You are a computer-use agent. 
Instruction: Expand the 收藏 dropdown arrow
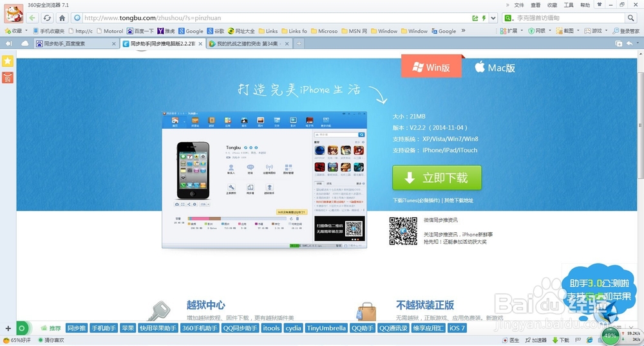(26, 31)
